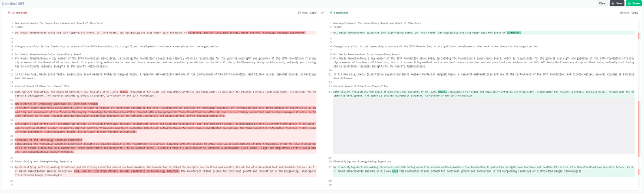Click the left pane's 'TL;DR:' line

click(x=19, y=27)
